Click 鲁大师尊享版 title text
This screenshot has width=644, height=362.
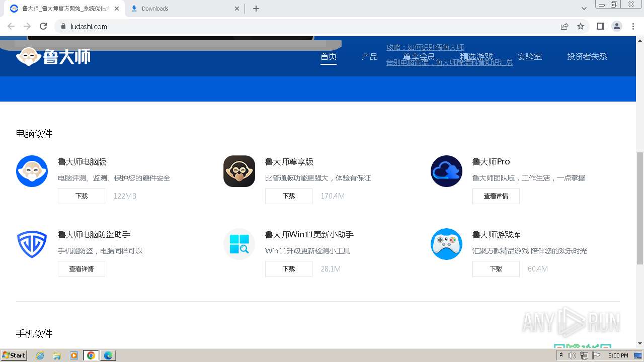(289, 162)
